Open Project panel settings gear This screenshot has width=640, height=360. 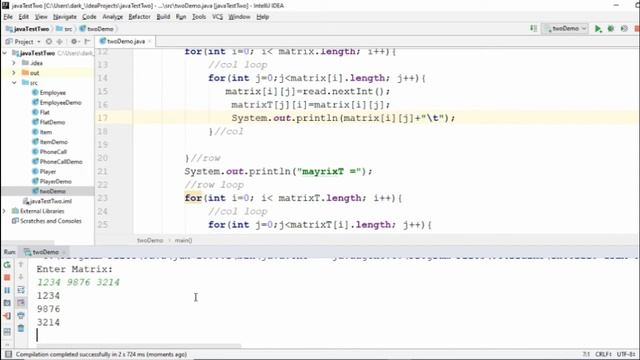74,42
